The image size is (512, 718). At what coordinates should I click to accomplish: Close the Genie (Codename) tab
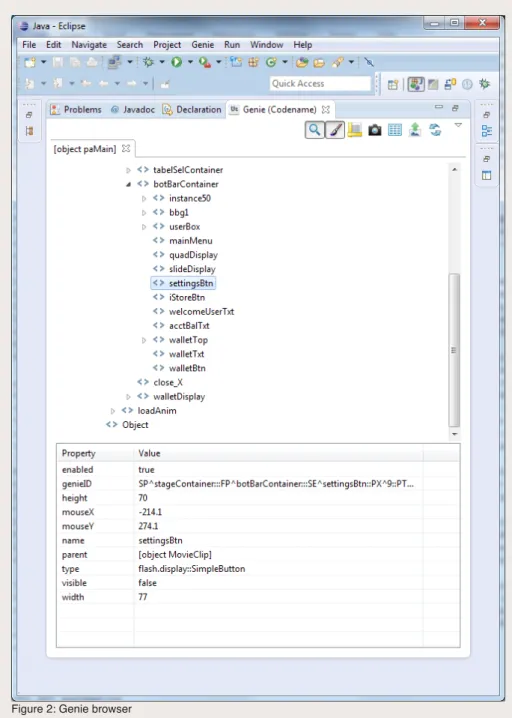326,109
